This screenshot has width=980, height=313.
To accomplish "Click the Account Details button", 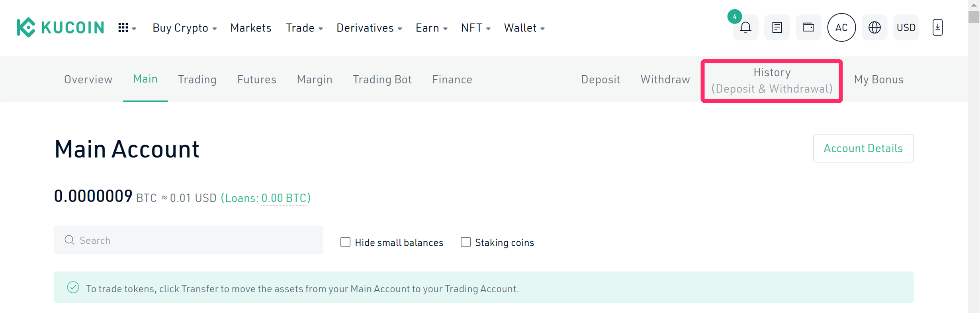I will tap(863, 148).
